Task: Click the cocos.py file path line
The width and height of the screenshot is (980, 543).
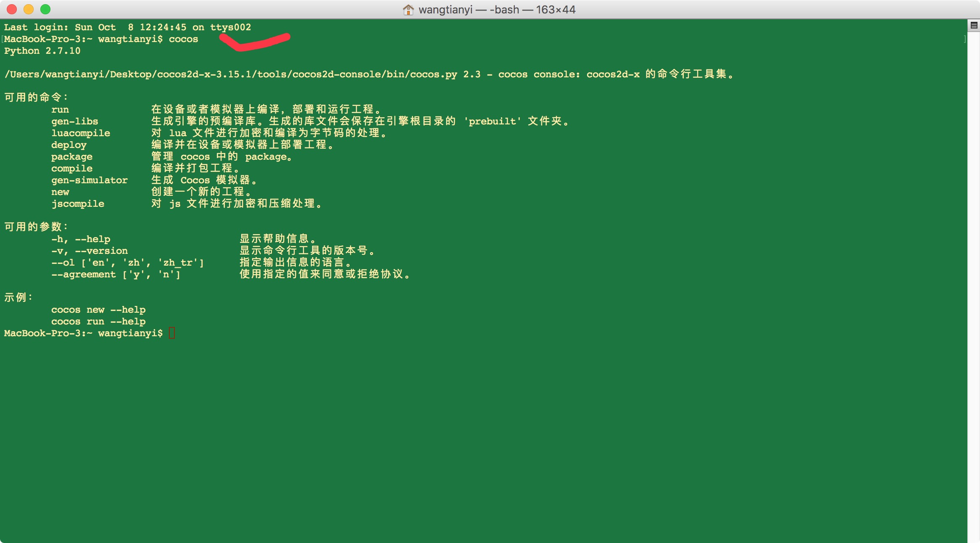Action: coord(369,74)
